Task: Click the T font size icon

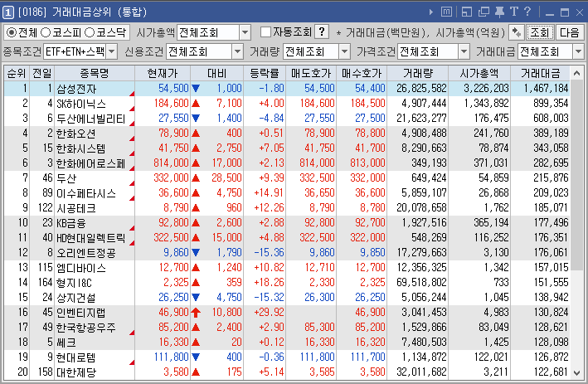Action: pyautogui.click(x=513, y=12)
